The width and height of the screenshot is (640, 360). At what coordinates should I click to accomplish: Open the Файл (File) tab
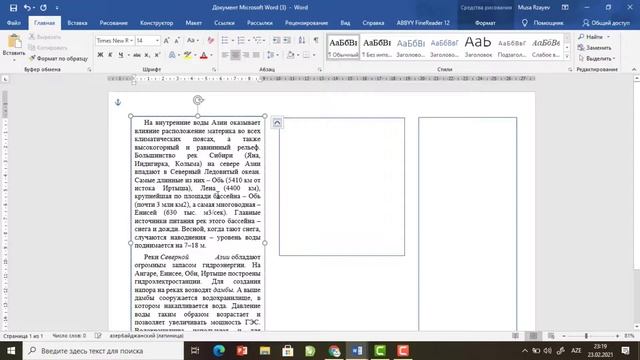click(13, 23)
